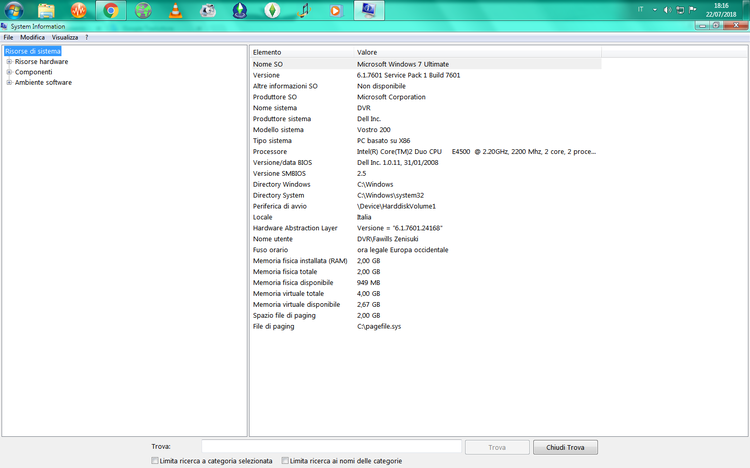This screenshot has height=468, width=750.
Task: Select the Versione row
Action: tap(426, 75)
